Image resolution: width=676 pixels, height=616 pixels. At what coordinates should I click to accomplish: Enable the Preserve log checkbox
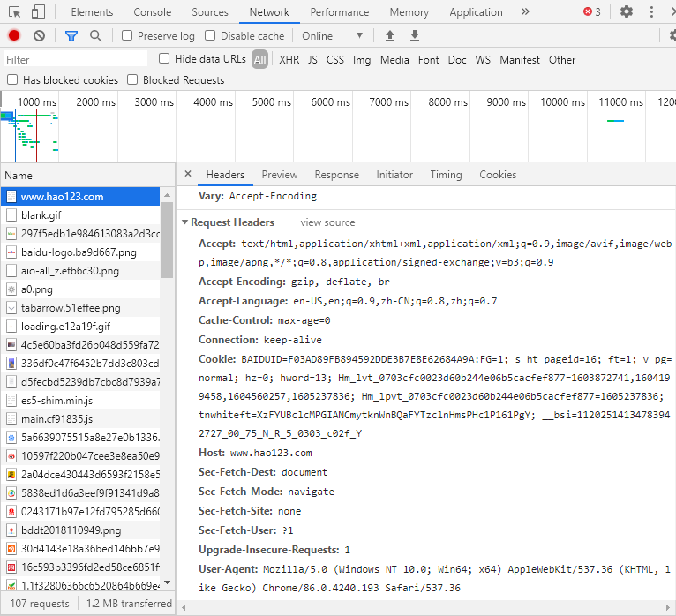coord(128,36)
